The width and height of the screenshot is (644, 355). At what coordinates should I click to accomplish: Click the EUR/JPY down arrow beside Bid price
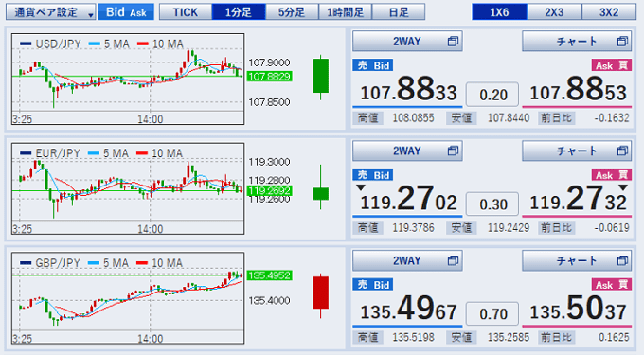361,187
